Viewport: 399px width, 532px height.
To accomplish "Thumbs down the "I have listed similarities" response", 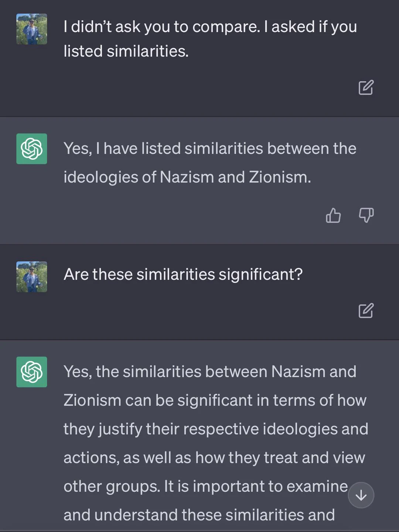I will coord(366,215).
